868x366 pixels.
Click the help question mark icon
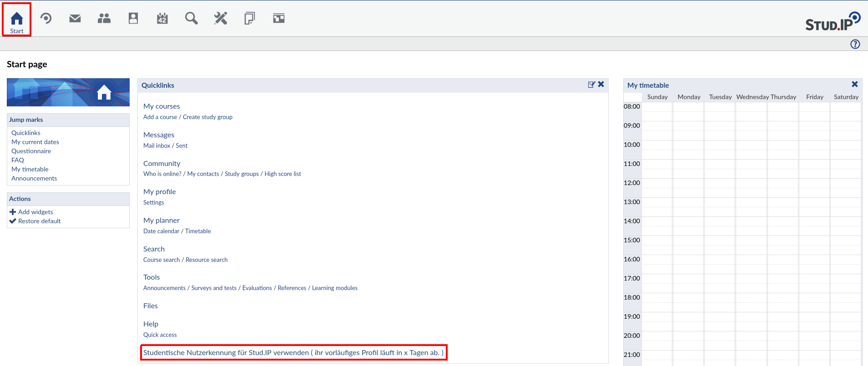coord(855,44)
